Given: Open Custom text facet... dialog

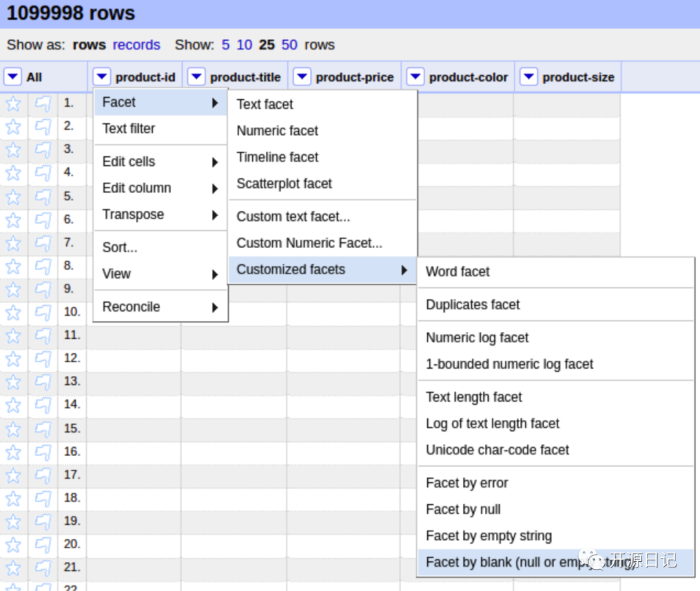Looking at the screenshot, I should [322, 216].
